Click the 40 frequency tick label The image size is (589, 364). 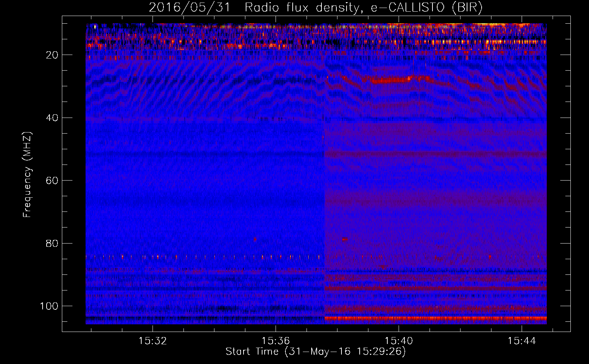tap(52, 118)
